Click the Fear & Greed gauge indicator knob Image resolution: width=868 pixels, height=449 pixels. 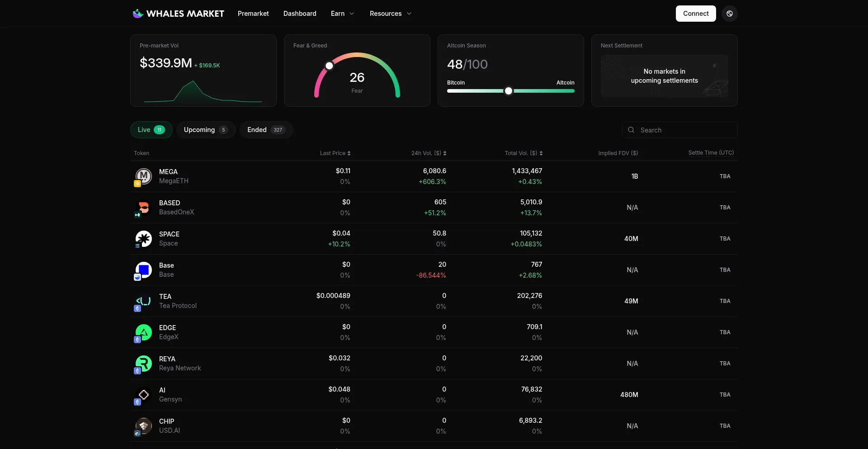(330, 66)
